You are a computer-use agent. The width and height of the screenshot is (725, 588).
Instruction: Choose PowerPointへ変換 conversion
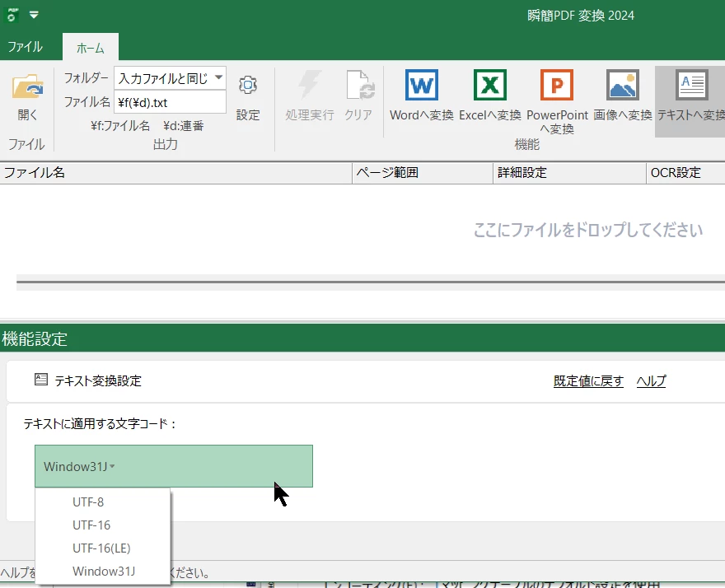557,101
